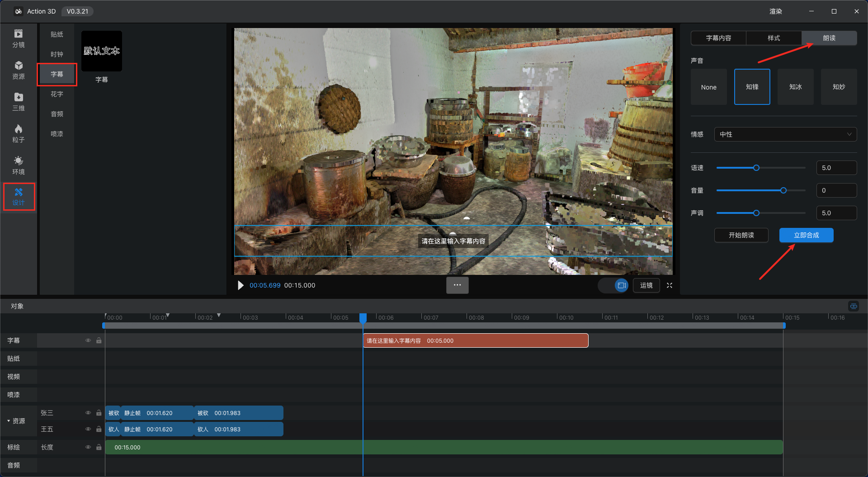Click the 00:05.699 current time readout
The height and width of the screenshot is (477, 868).
click(x=265, y=285)
